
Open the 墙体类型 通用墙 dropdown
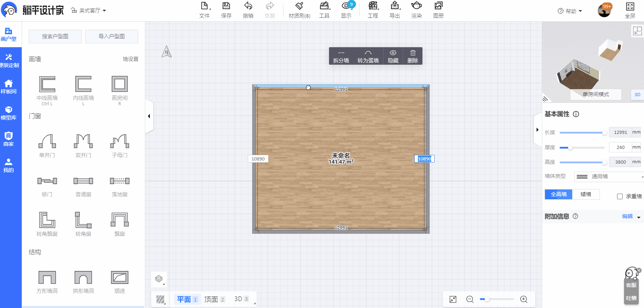(x=609, y=177)
